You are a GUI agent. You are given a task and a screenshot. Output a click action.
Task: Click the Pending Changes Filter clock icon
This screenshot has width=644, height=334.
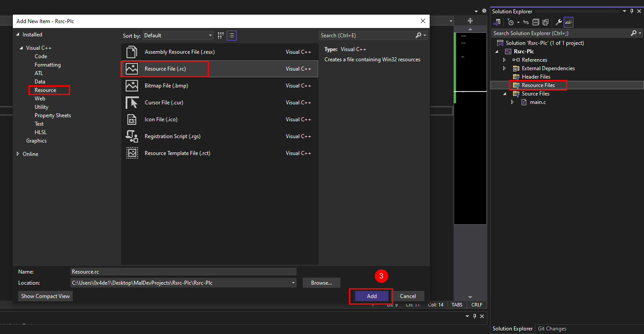(511, 22)
